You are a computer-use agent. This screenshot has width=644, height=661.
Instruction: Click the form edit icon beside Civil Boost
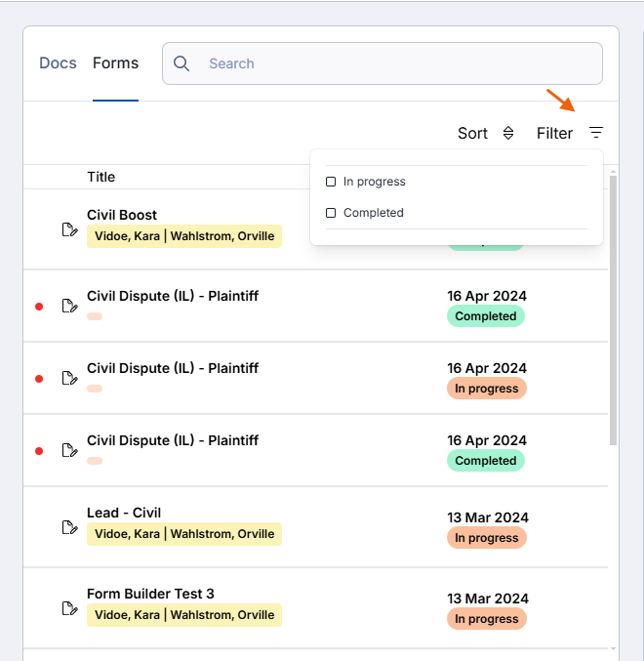pyautogui.click(x=69, y=229)
